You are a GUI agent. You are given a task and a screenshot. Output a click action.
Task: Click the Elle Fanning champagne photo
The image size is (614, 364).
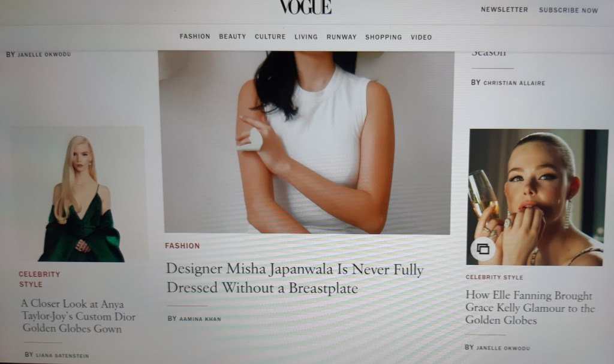coord(537,197)
